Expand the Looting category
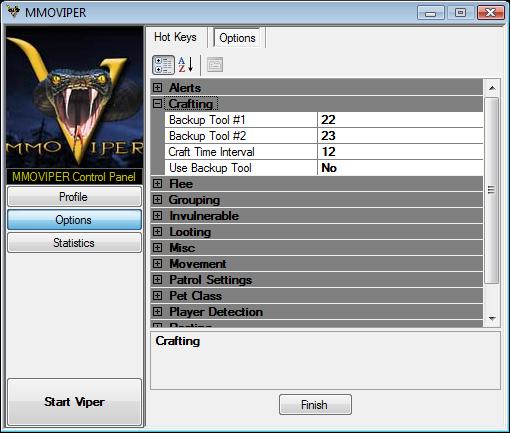The height and width of the screenshot is (433, 510). coord(157,232)
